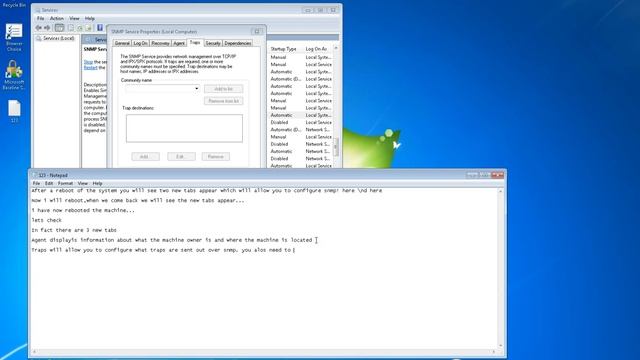Screen dimensions: 640x360
Task: Open the File menu in Notepad
Action: pyautogui.click(x=36, y=184)
